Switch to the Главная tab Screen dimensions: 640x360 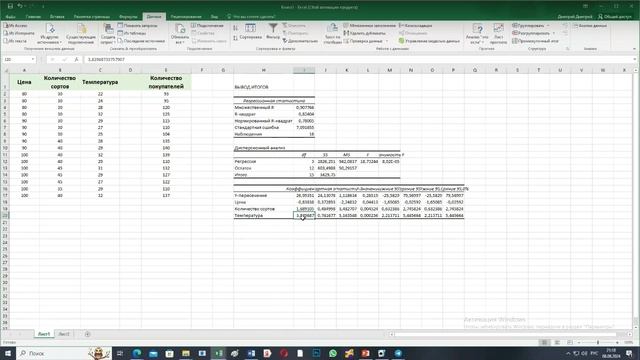(x=33, y=17)
